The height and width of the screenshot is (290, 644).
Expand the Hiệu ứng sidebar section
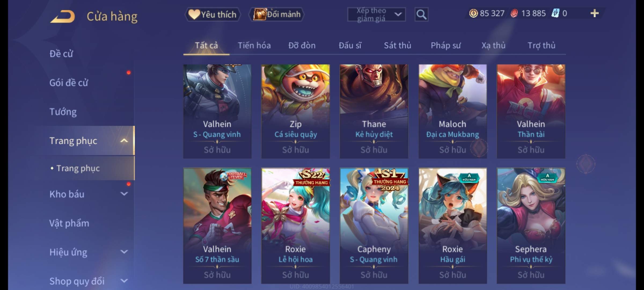tap(124, 252)
